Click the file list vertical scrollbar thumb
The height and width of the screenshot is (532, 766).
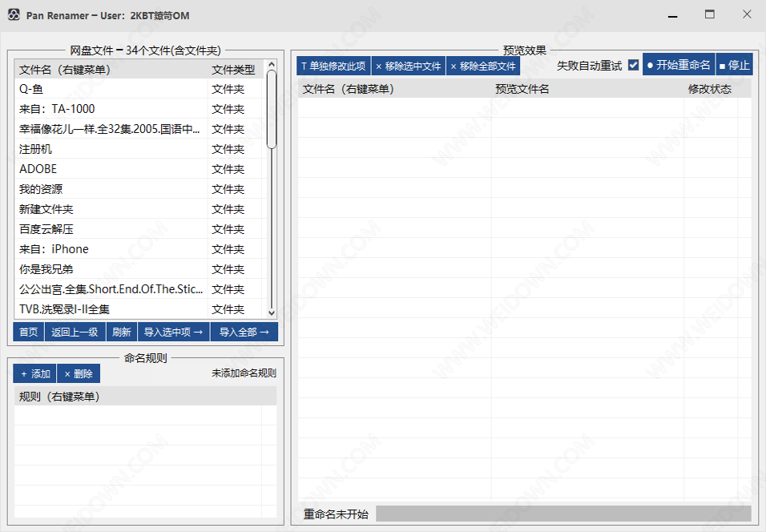pos(272,109)
